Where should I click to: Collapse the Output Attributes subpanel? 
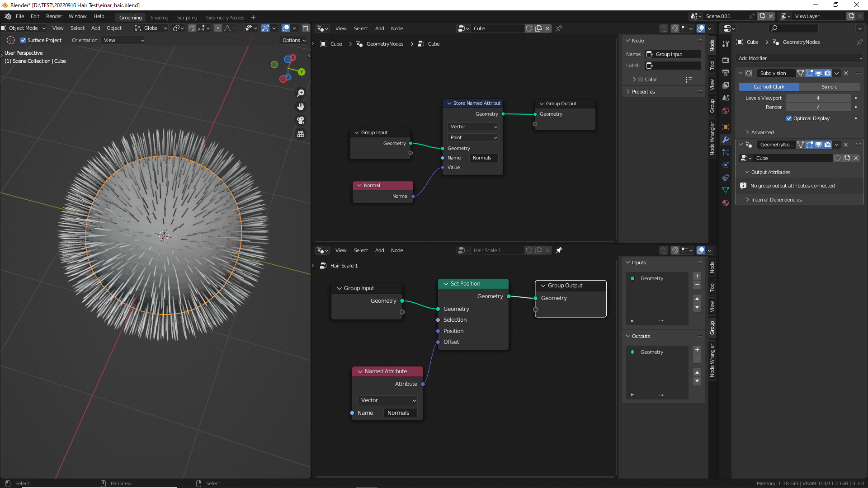(770, 172)
